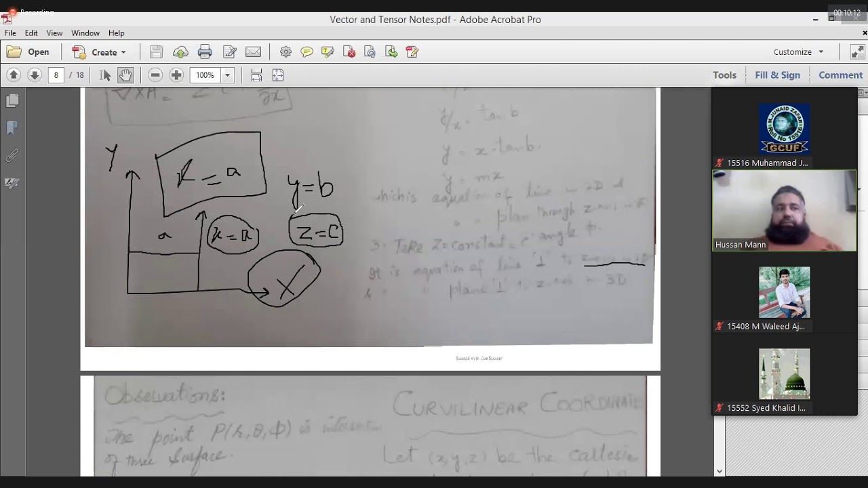The height and width of the screenshot is (488, 868).
Task: Click the cloud upload icon
Action: [180, 52]
